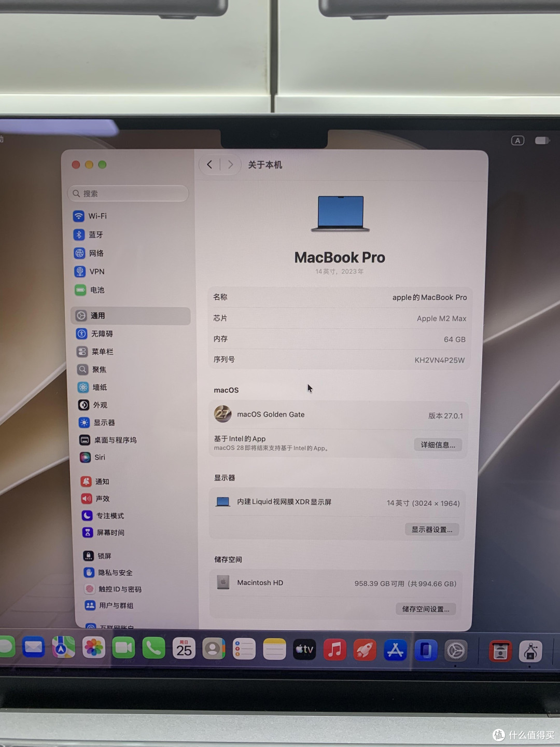Click the MacBook Pro laptop image
560x747 pixels.
point(340,214)
